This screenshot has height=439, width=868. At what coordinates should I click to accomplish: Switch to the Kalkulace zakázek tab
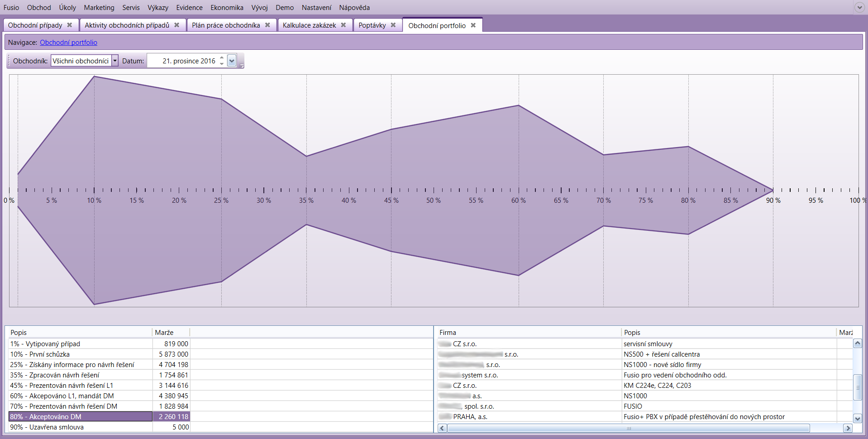click(309, 25)
